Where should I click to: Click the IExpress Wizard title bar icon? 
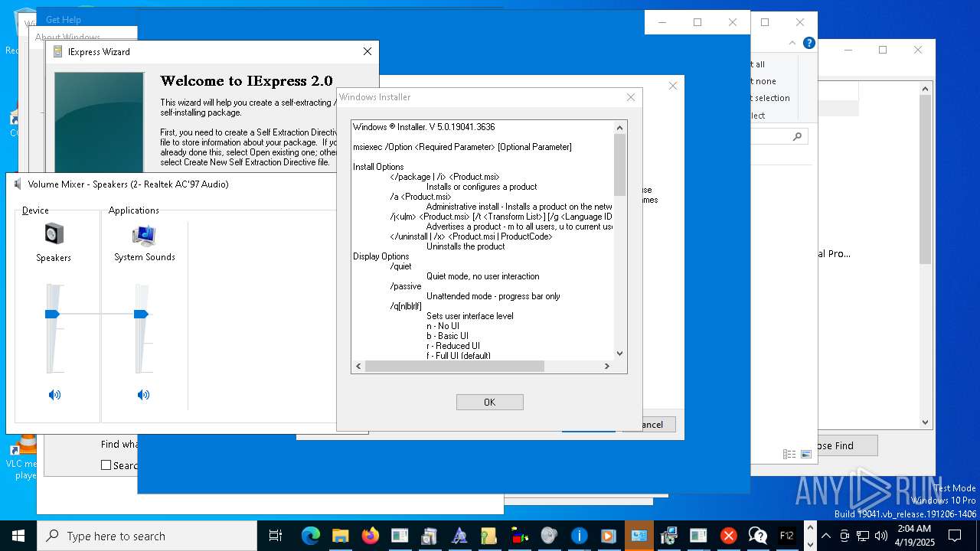(58, 52)
